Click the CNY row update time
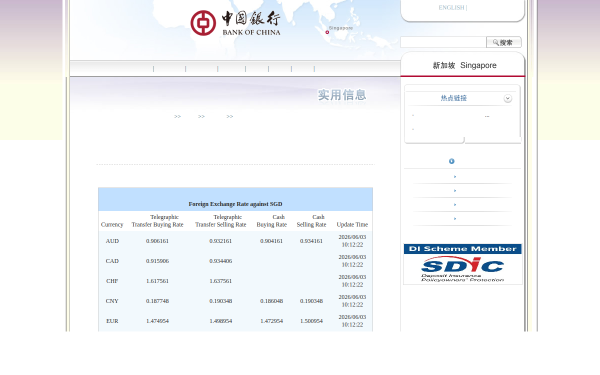600x375 pixels. [352, 301]
